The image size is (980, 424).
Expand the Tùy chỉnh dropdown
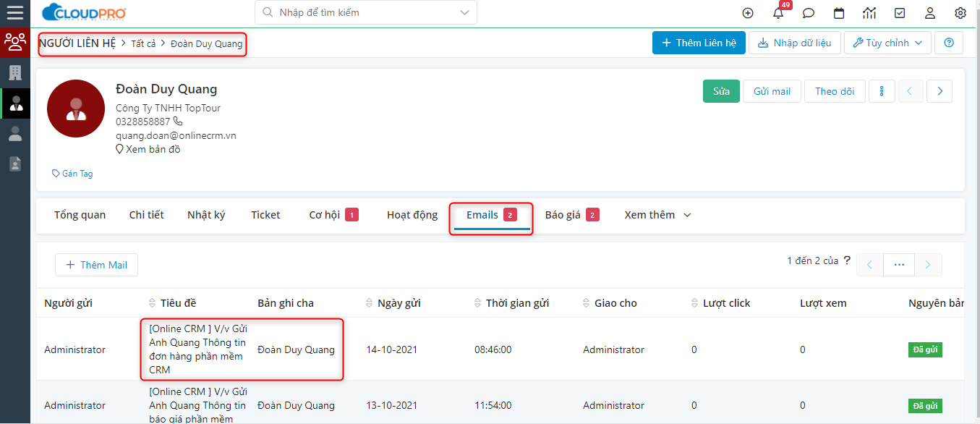pos(887,43)
